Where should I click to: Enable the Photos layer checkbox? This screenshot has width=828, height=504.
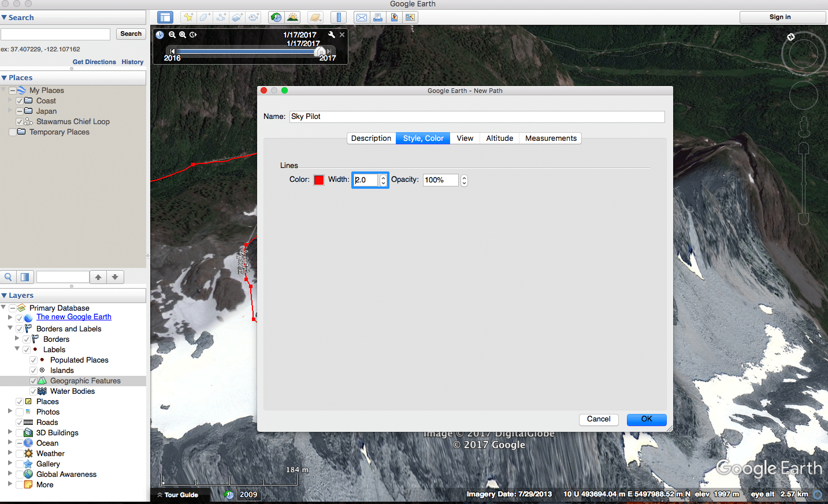pos(20,412)
